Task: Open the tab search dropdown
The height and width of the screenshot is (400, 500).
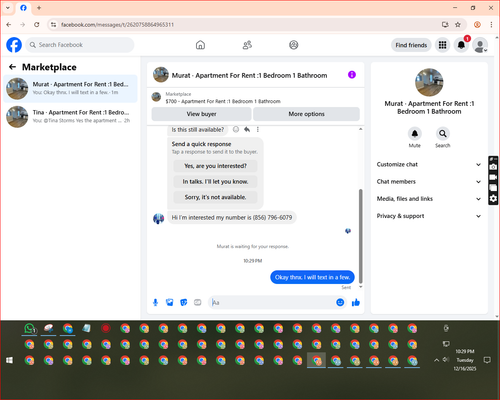Action: (x=8, y=8)
